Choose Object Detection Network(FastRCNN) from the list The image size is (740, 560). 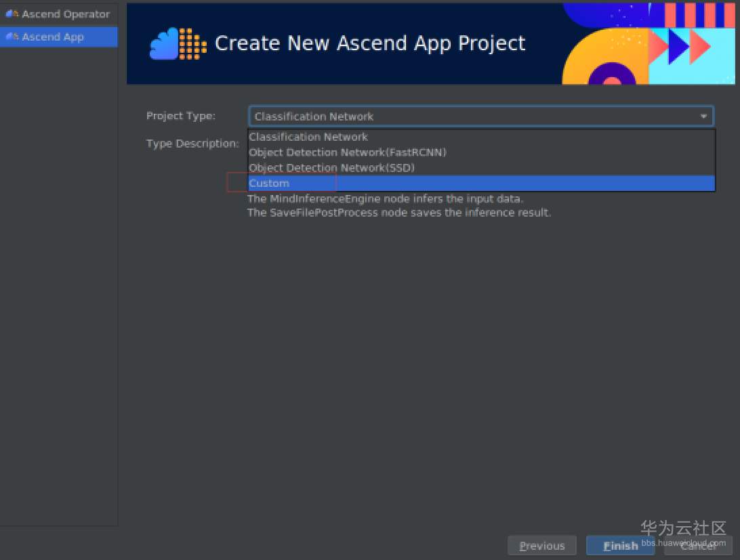point(348,152)
